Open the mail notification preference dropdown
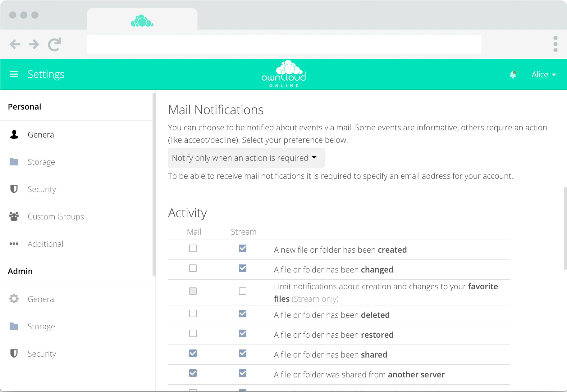The height and width of the screenshot is (392, 567). pos(246,158)
